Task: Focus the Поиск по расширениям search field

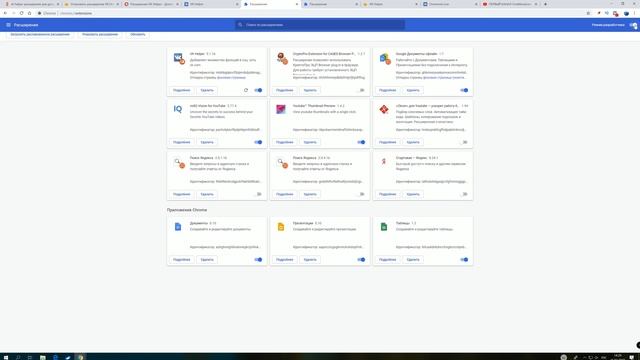Action: click(x=320, y=25)
